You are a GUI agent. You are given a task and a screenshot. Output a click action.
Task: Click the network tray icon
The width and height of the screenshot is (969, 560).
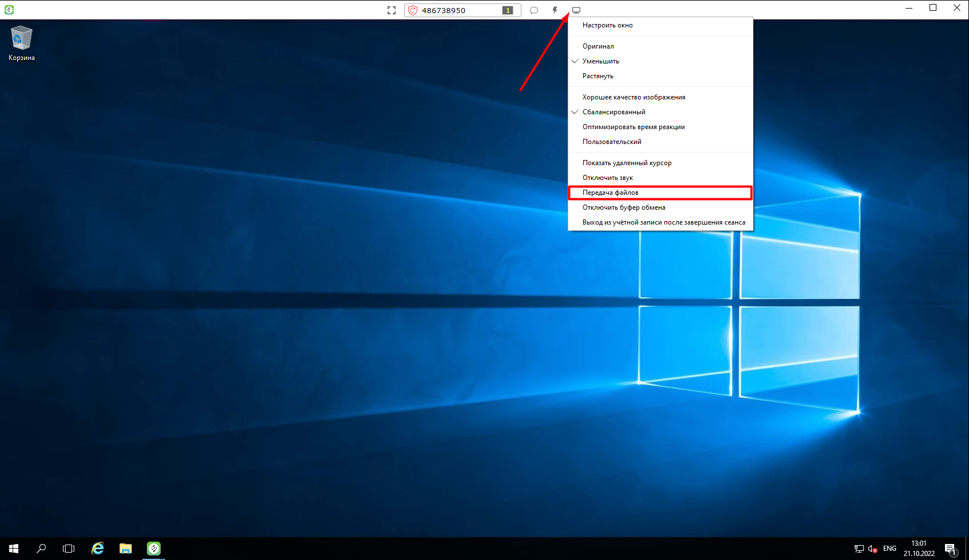(859, 549)
